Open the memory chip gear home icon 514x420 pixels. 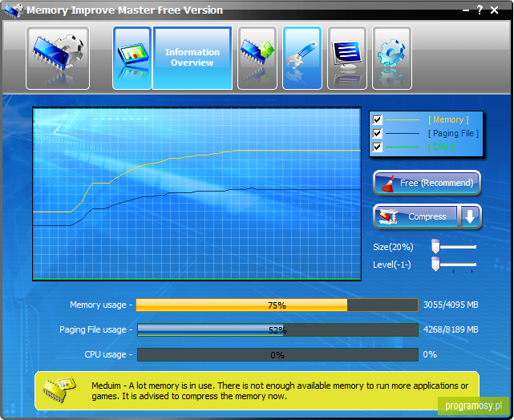click(58, 58)
